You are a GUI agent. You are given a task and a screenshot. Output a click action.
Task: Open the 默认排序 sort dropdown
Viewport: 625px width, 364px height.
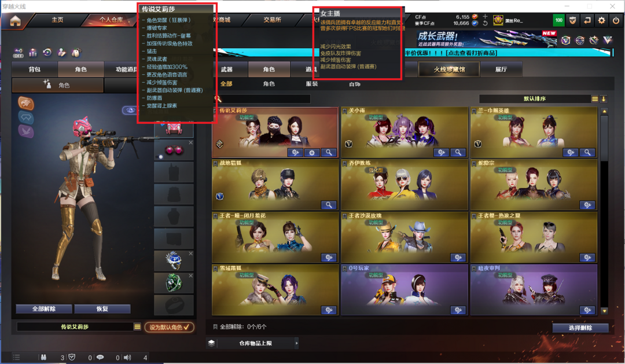535,98
